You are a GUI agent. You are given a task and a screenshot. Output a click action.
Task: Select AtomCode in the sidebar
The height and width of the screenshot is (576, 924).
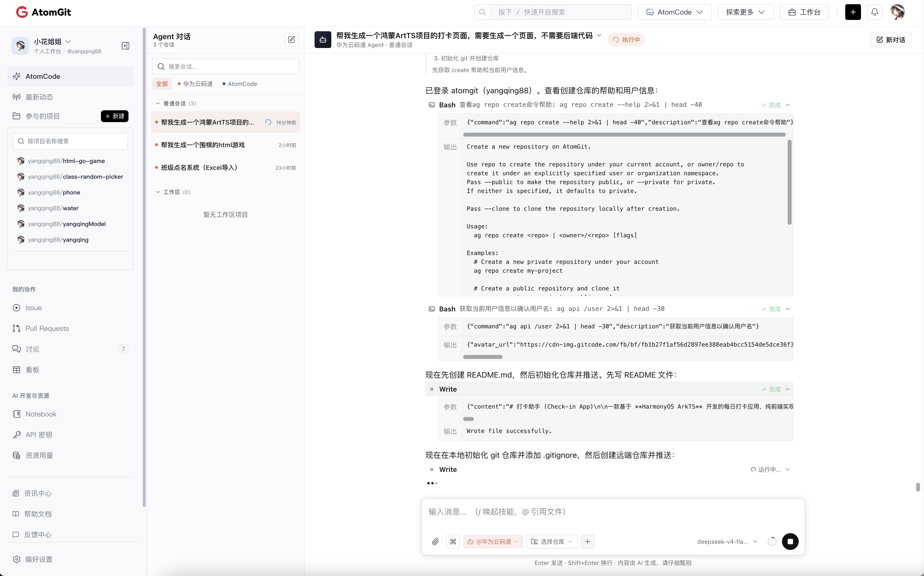(x=70, y=76)
